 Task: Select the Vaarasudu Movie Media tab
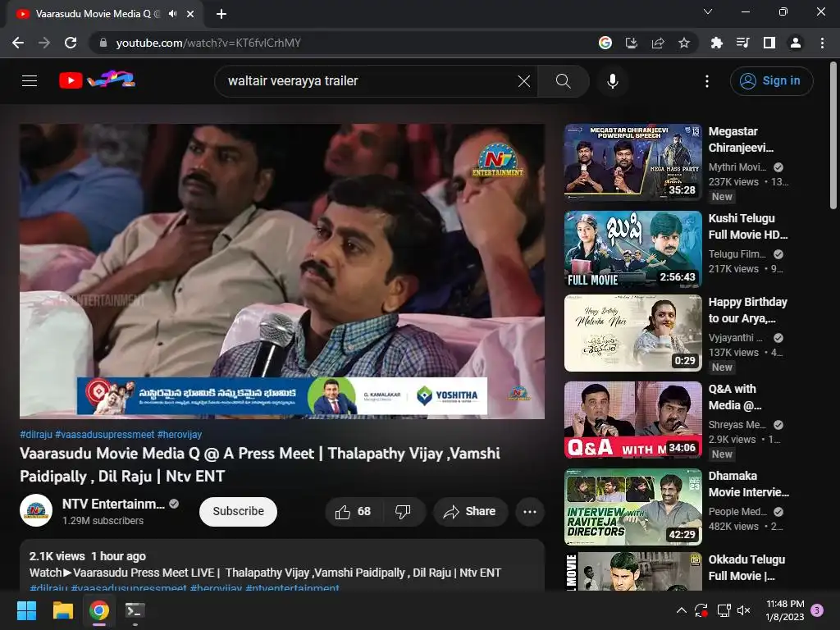point(105,14)
